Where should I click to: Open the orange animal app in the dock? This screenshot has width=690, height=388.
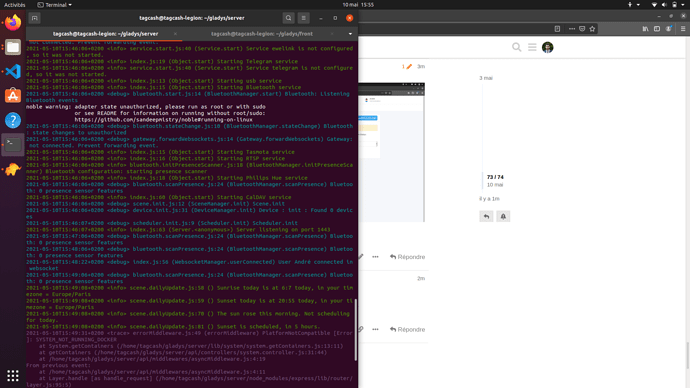coord(13,169)
